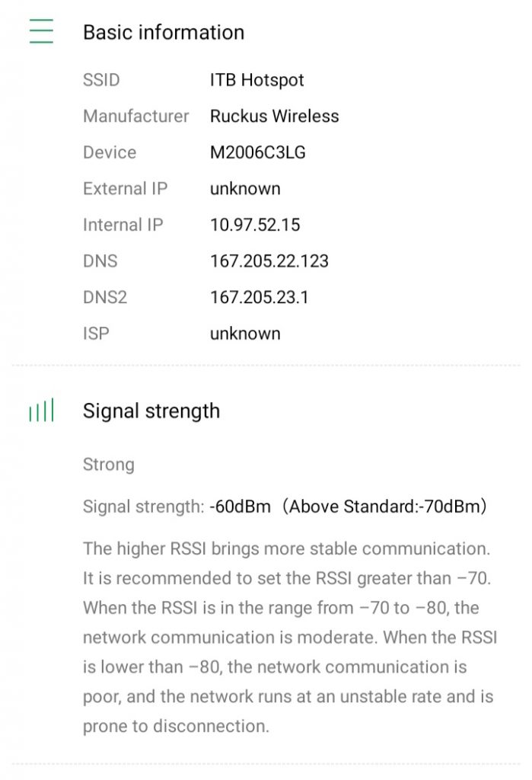Click the Manufacturer label
532x780 pixels.
[x=136, y=117]
